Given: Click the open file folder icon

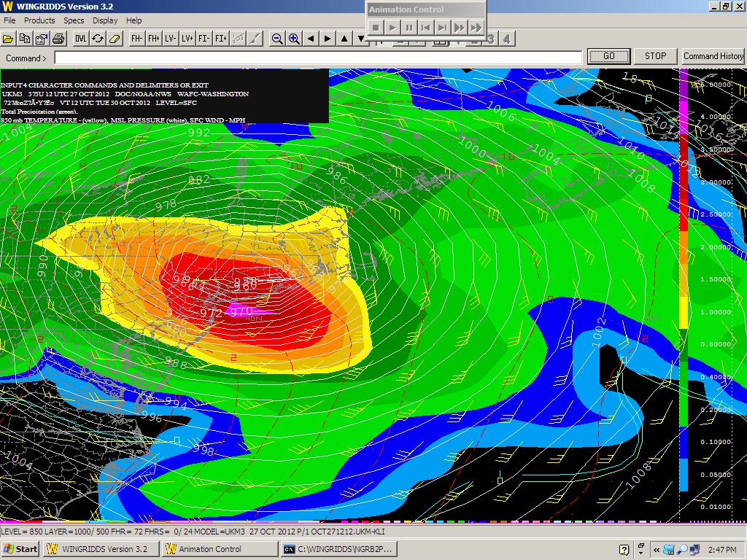Looking at the screenshot, I should pyautogui.click(x=8, y=39).
